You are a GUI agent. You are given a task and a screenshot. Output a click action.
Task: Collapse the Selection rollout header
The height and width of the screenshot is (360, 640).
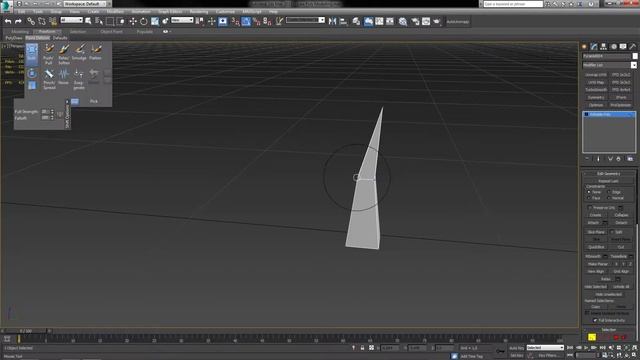(609, 329)
